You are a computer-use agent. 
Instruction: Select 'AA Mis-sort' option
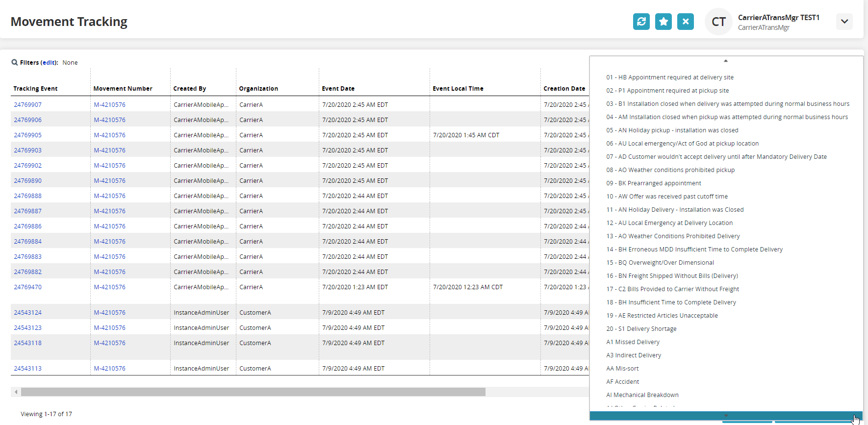622,369
